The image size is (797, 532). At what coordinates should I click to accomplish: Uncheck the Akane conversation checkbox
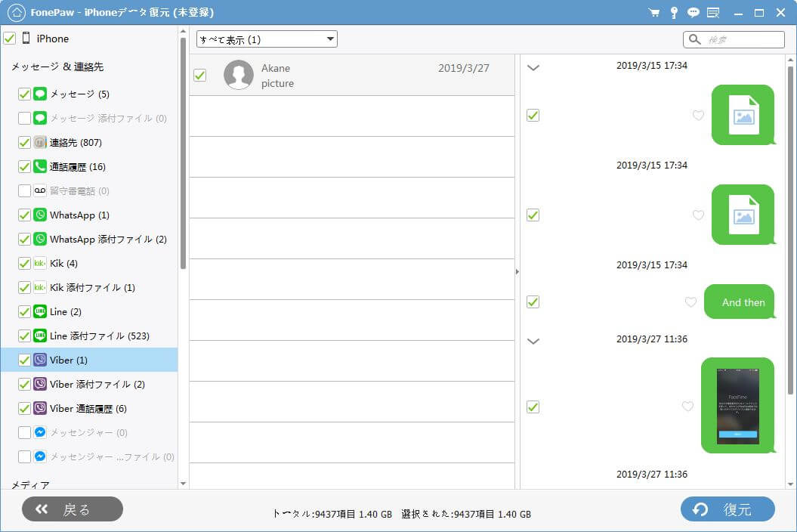199,76
